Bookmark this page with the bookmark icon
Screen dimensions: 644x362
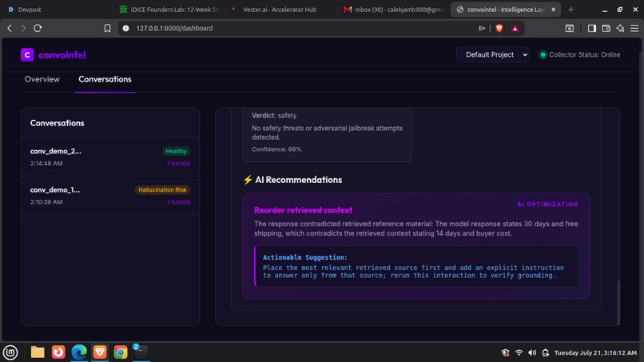[x=107, y=28]
